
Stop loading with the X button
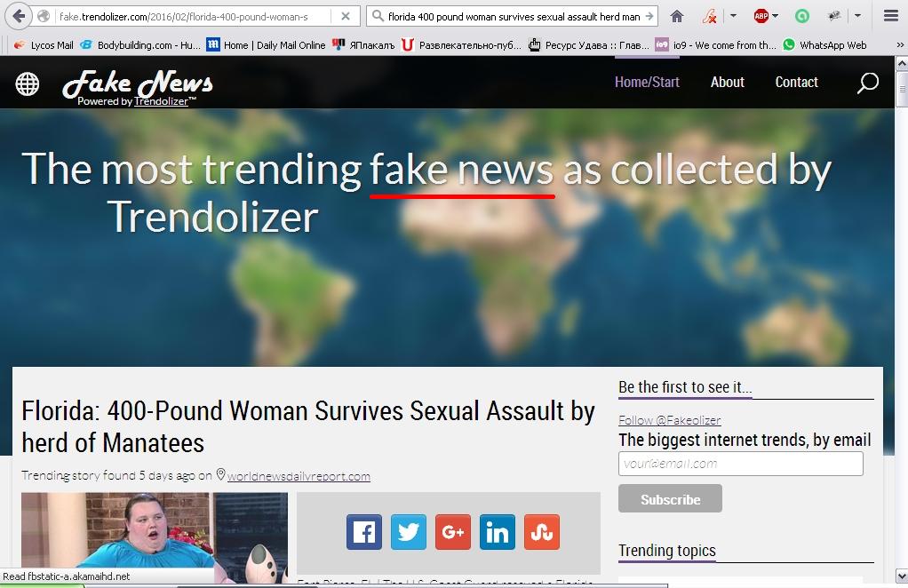click(x=346, y=16)
